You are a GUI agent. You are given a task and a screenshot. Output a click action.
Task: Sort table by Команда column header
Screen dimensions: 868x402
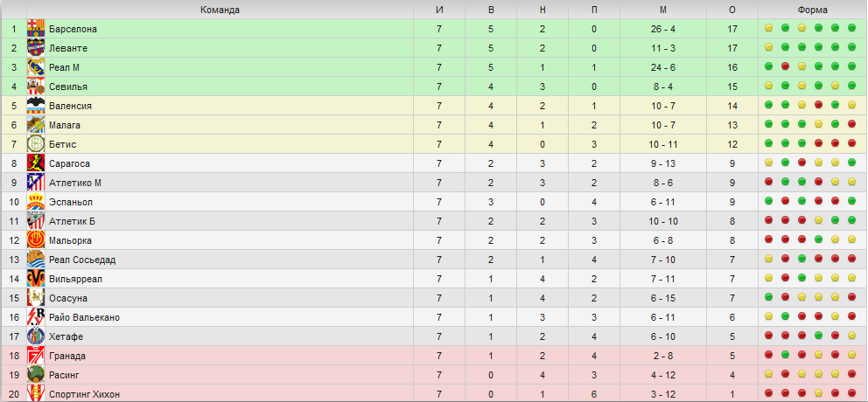220,10
